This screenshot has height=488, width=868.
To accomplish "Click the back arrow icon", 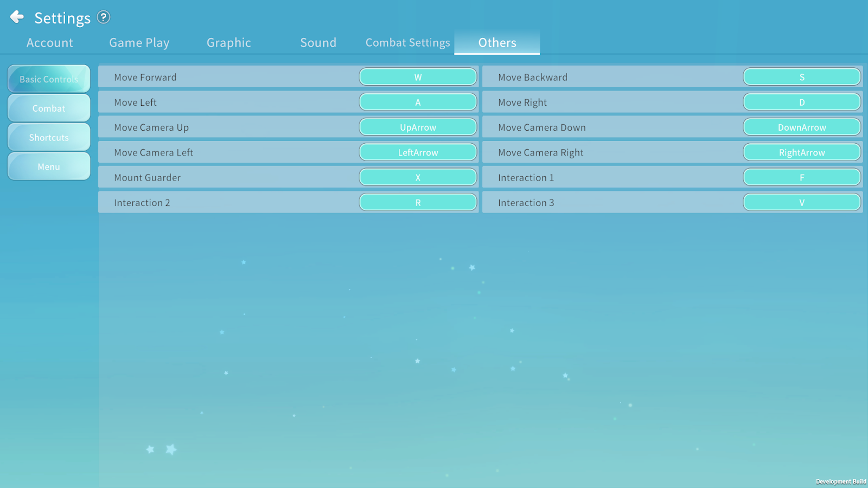I will coord(17,17).
